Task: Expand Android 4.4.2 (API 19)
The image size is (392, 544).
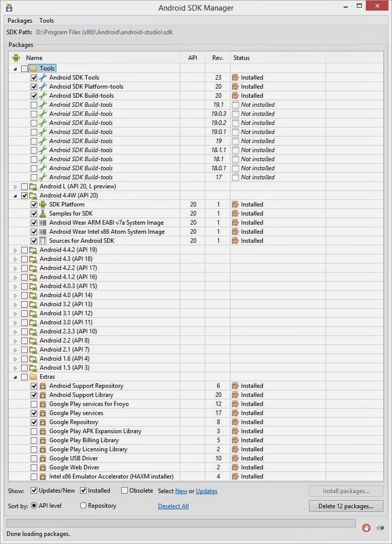Action: [15, 250]
